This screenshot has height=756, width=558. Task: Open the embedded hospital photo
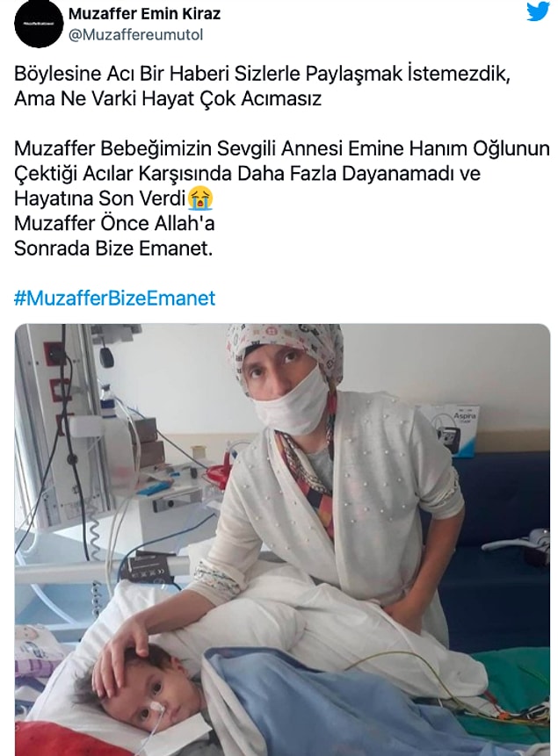(282, 539)
